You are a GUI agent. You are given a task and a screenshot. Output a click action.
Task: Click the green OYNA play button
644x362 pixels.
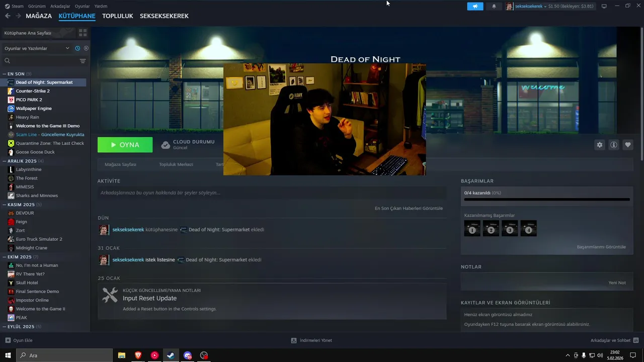pos(125,145)
